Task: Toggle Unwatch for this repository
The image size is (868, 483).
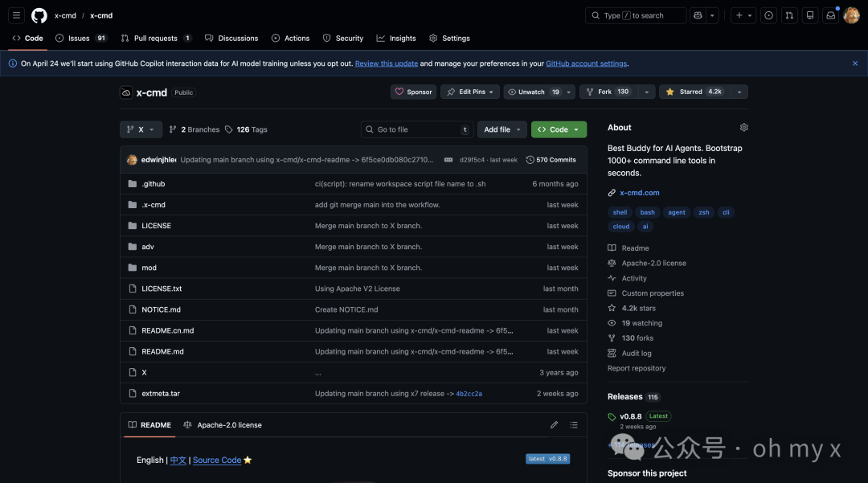Action: click(532, 92)
